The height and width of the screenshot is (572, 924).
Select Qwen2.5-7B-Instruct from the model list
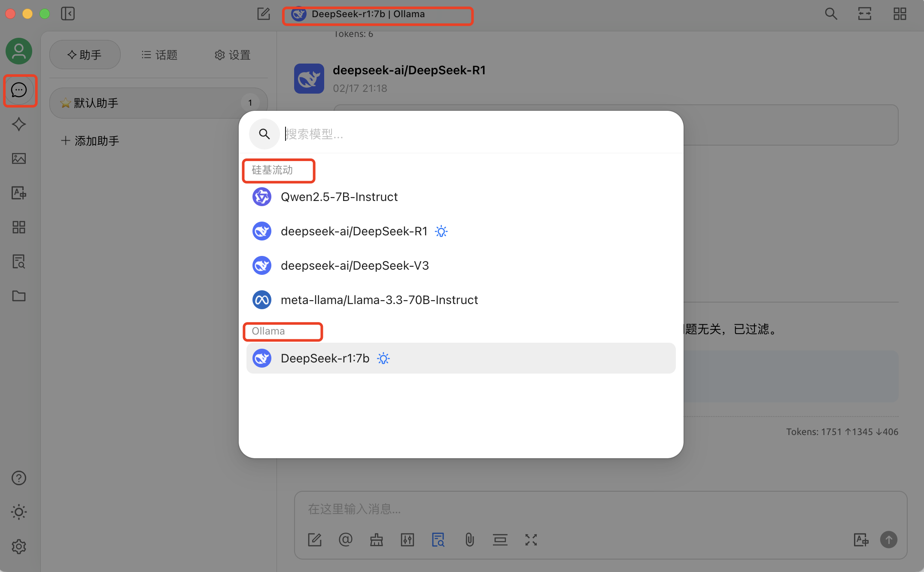(339, 197)
